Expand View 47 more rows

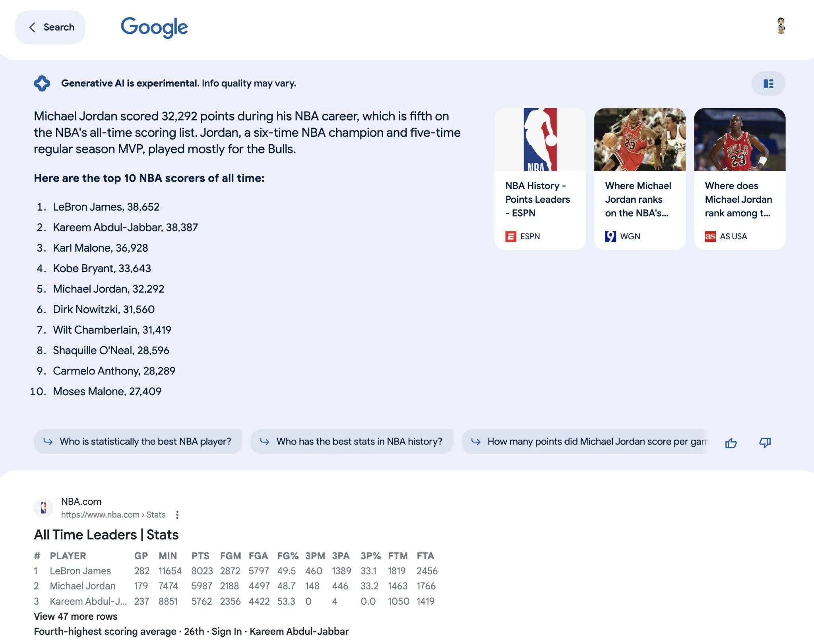click(76, 616)
